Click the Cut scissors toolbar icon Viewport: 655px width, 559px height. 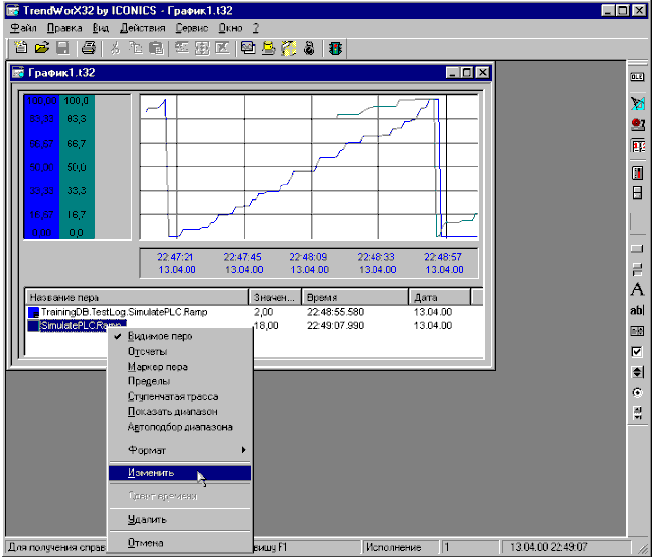point(115,48)
